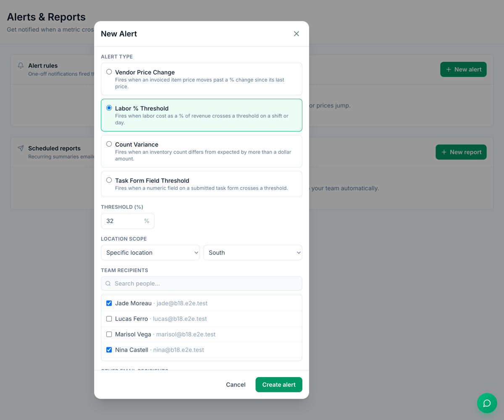
Task: Click the search magnifier icon in Team Recipients
Action: pyautogui.click(x=108, y=283)
